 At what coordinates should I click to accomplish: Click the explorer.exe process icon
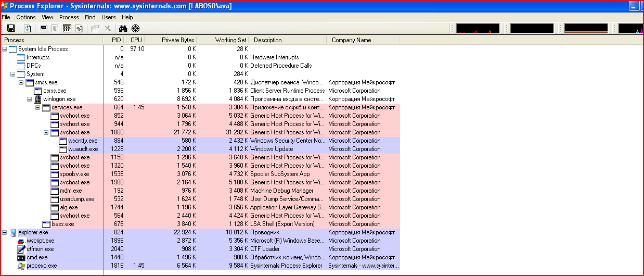coord(13,232)
